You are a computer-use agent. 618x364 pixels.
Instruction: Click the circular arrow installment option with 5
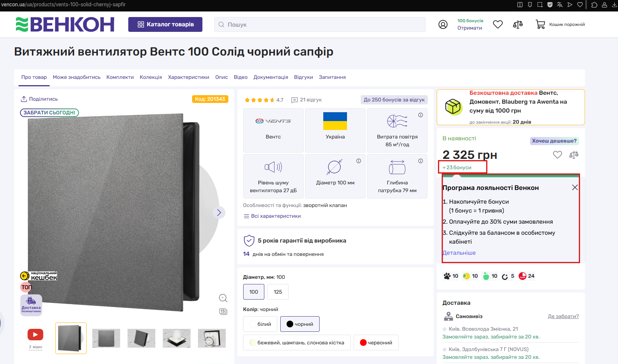click(x=508, y=276)
